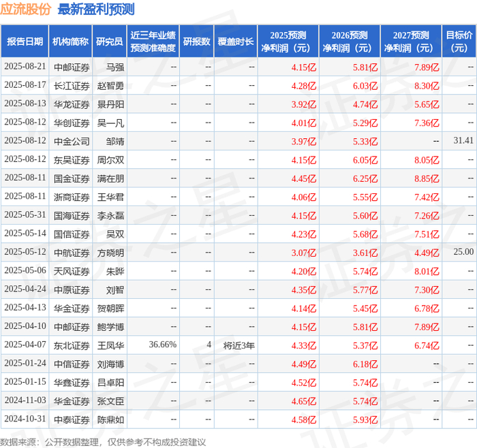Click 6.18亿 in 2026 forecast column

click(x=365, y=364)
